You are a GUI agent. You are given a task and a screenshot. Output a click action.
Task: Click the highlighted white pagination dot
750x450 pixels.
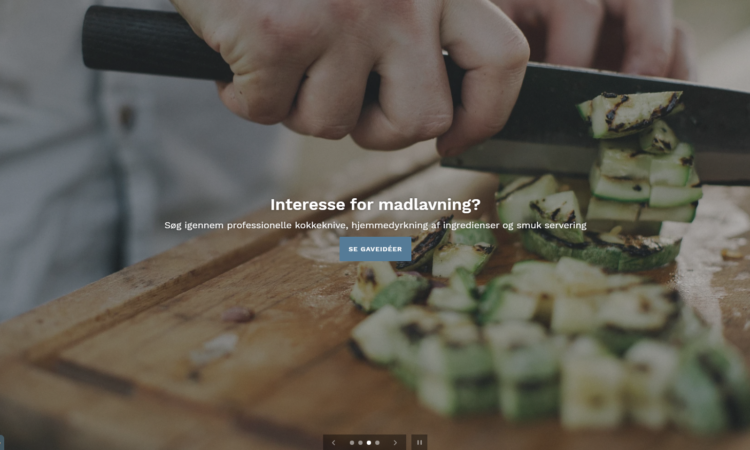(369, 443)
